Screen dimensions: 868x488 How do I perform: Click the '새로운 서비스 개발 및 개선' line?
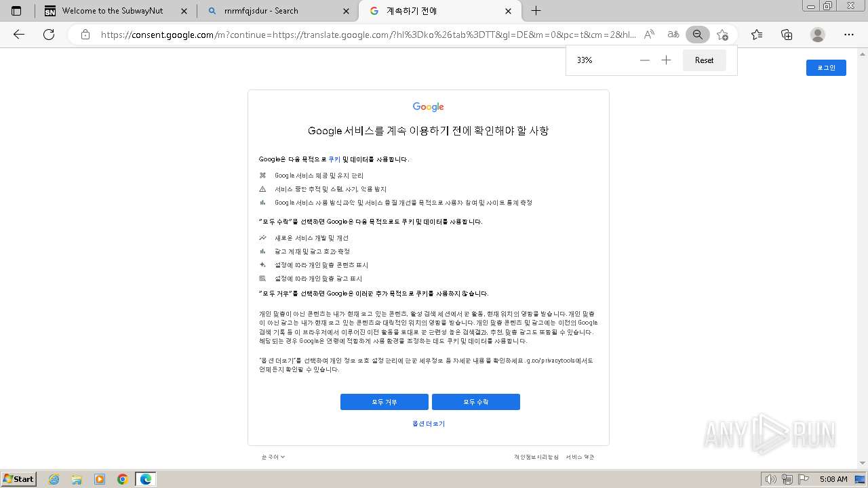[311, 238]
